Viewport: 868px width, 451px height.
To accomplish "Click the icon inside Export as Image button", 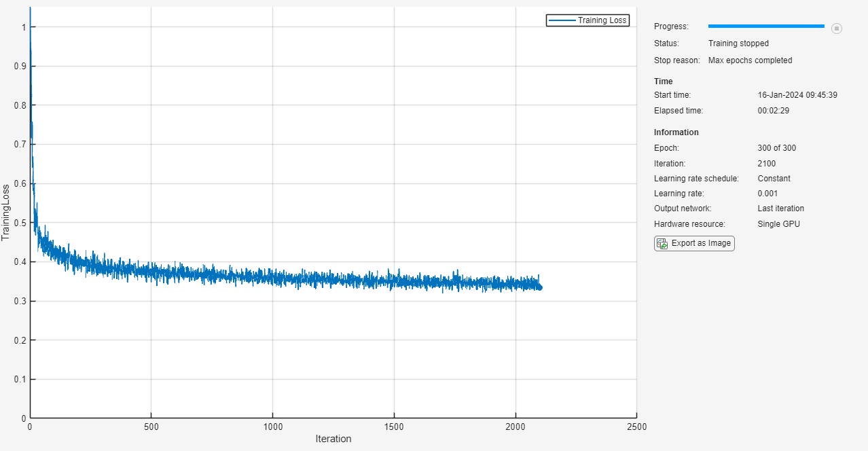I will click(x=662, y=244).
